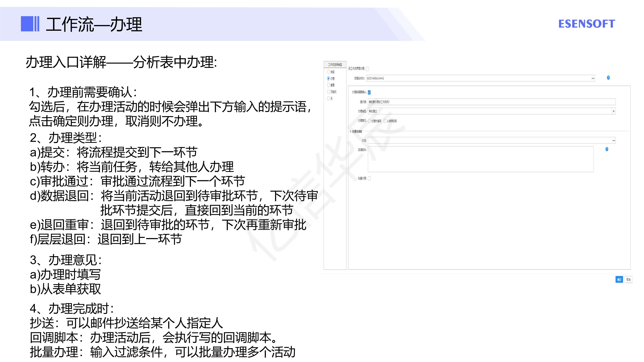
Task: Choose 万能式 radio option
Action: click(x=328, y=92)
